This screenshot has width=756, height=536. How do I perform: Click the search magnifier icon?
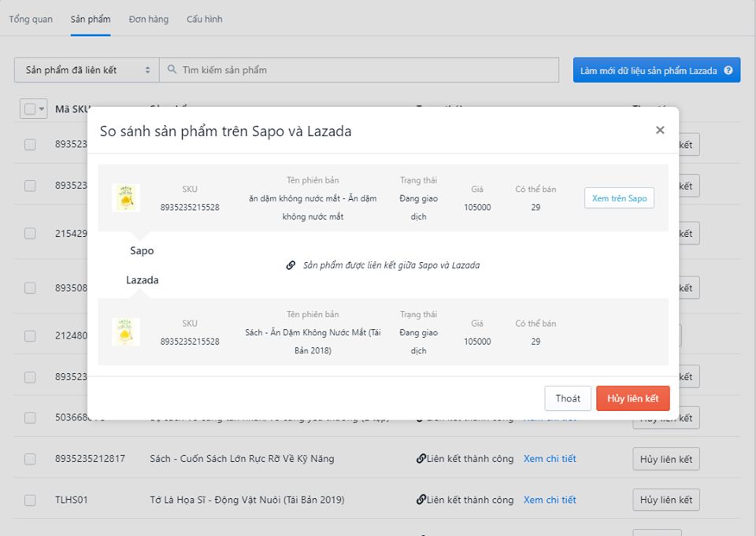pyautogui.click(x=172, y=70)
